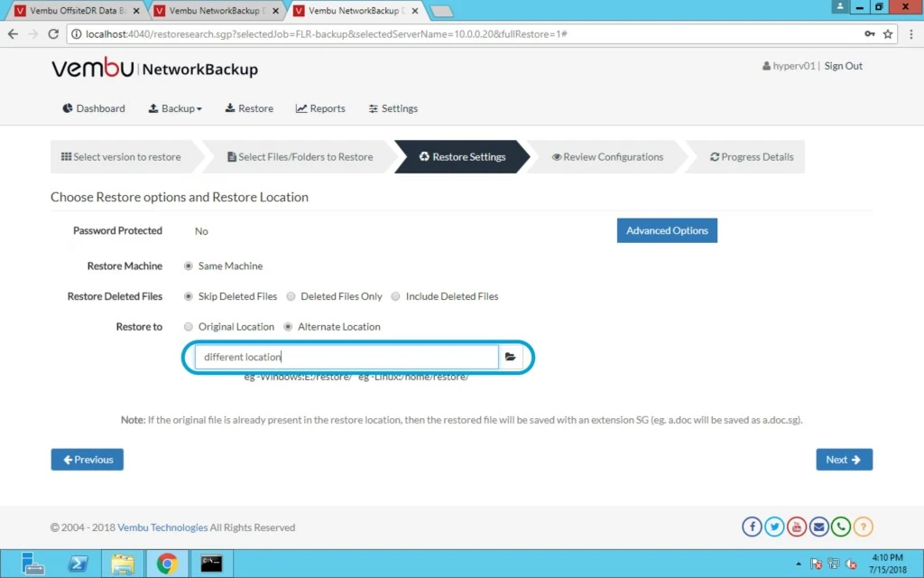Reload the page with browser refresh icon

[x=53, y=34]
